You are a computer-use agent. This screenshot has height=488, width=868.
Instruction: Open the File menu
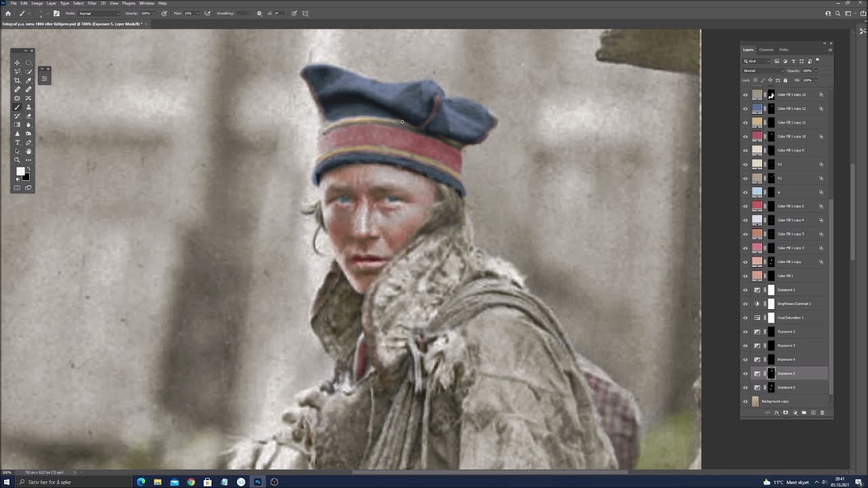[14, 3]
